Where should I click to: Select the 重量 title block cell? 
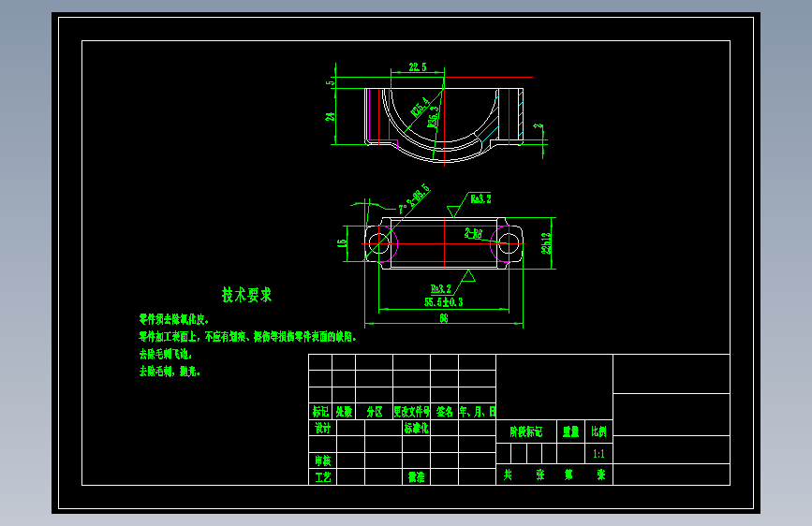(570, 431)
